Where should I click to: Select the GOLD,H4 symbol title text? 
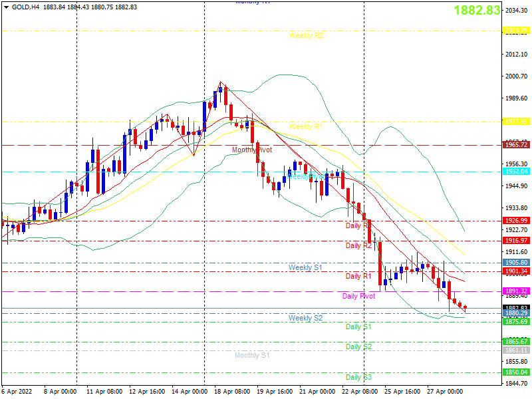point(25,7)
